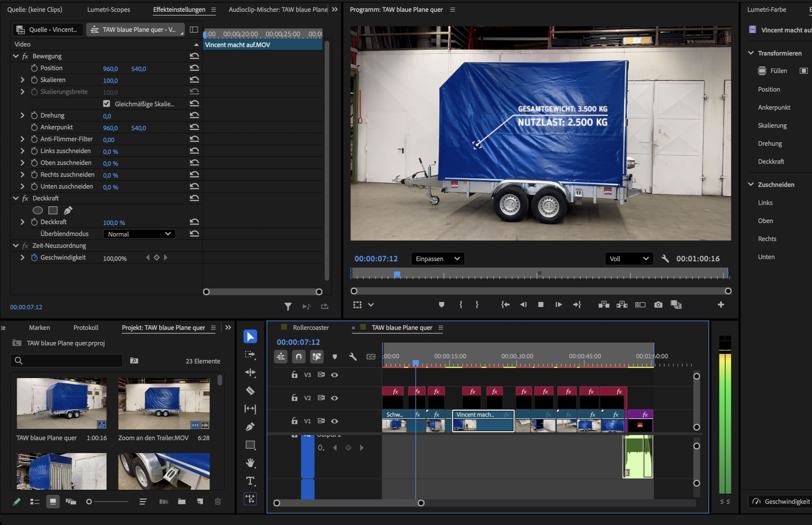Click the Quelle · Vincent... source button

tap(48, 30)
